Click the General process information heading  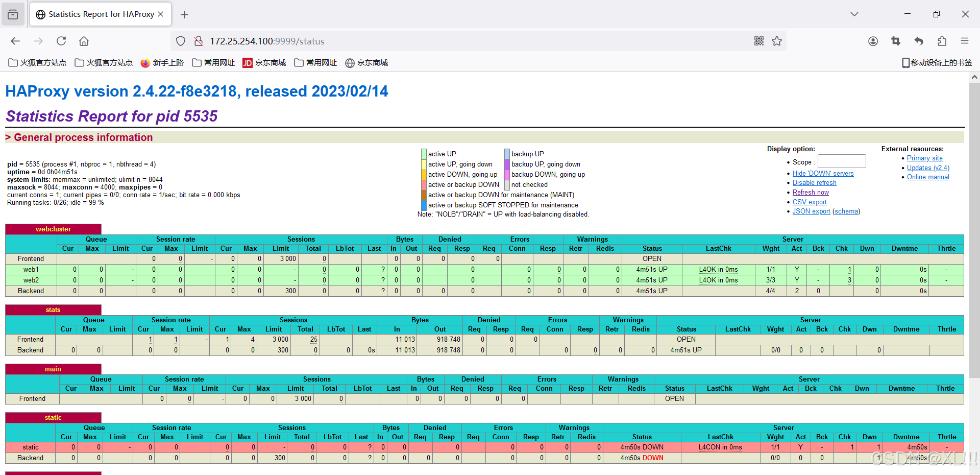pyautogui.click(x=83, y=137)
